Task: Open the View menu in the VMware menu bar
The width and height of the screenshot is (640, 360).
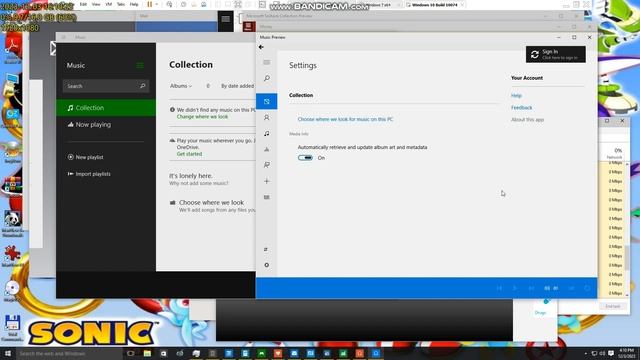Action: pyautogui.click(x=96, y=4)
